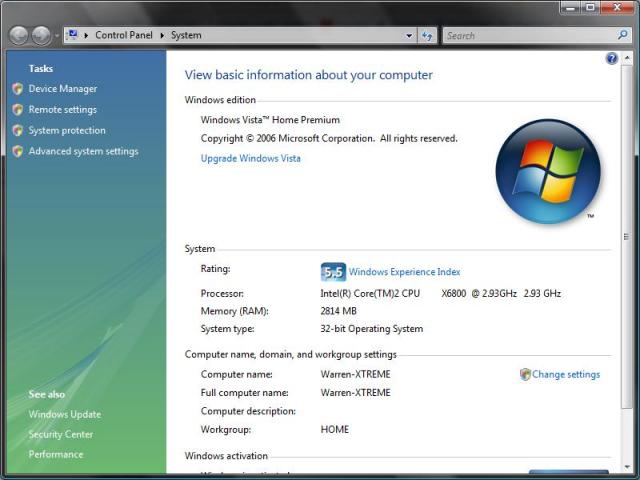Image resolution: width=640 pixels, height=480 pixels.
Task: Click the 5.5 rating score badge
Action: click(x=333, y=272)
